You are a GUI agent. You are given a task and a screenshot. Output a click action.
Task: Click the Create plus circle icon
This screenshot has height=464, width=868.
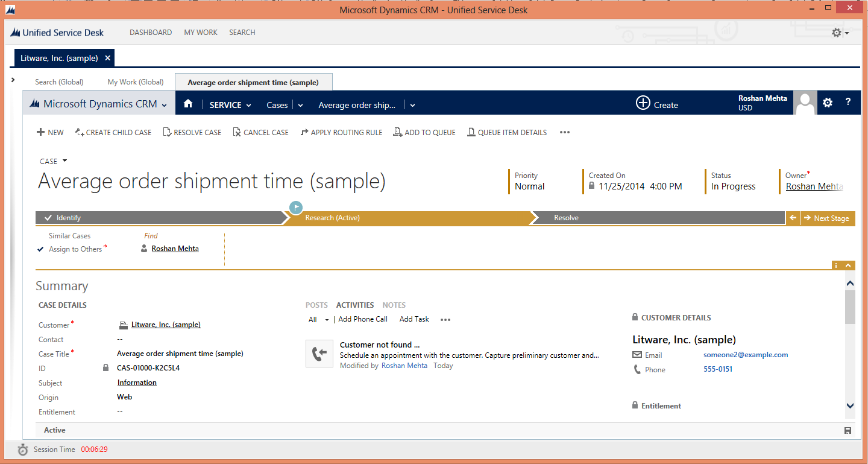click(643, 103)
